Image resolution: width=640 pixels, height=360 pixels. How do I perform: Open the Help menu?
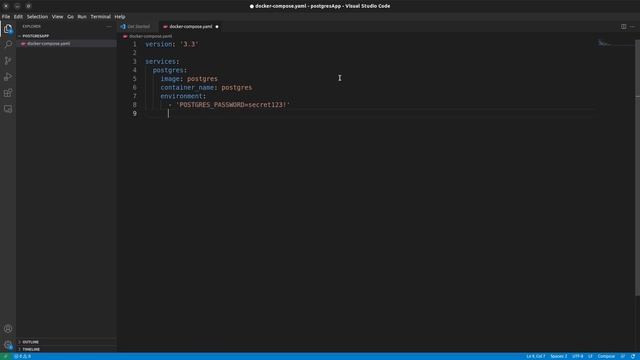pos(120,17)
